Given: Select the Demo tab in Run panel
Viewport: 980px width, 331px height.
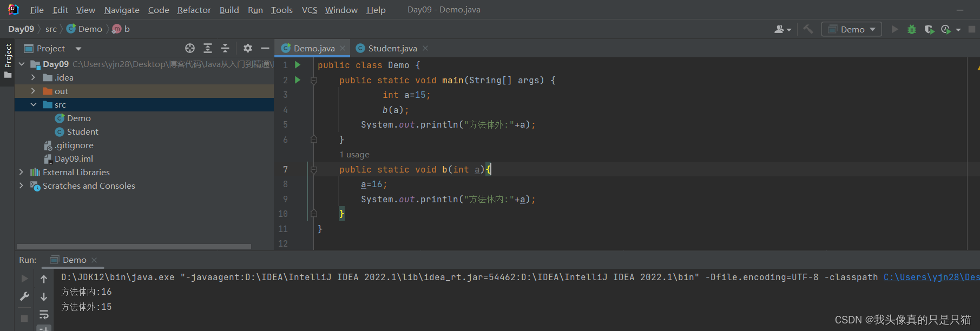Looking at the screenshot, I should click(x=74, y=260).
